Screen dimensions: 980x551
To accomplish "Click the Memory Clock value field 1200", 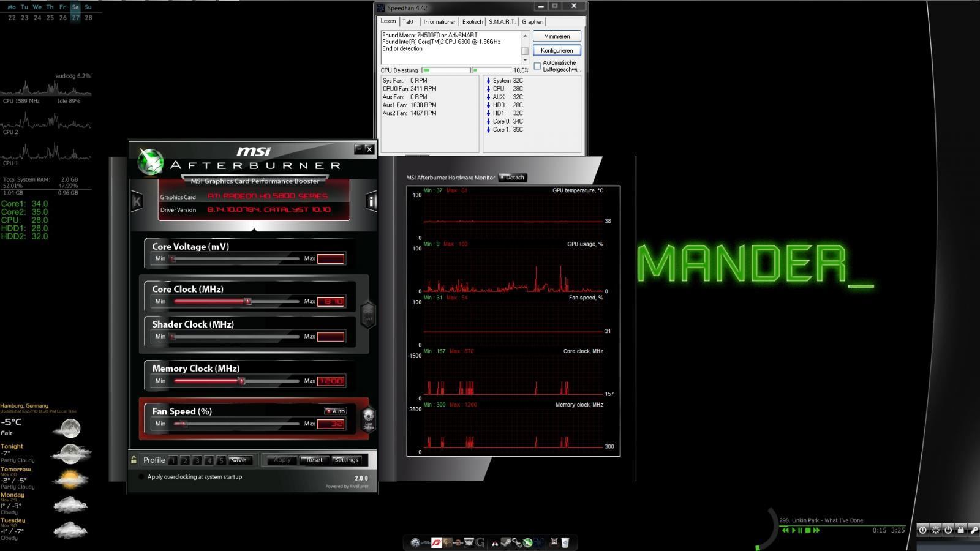I will pyautogui.click(x=331, y=381).
